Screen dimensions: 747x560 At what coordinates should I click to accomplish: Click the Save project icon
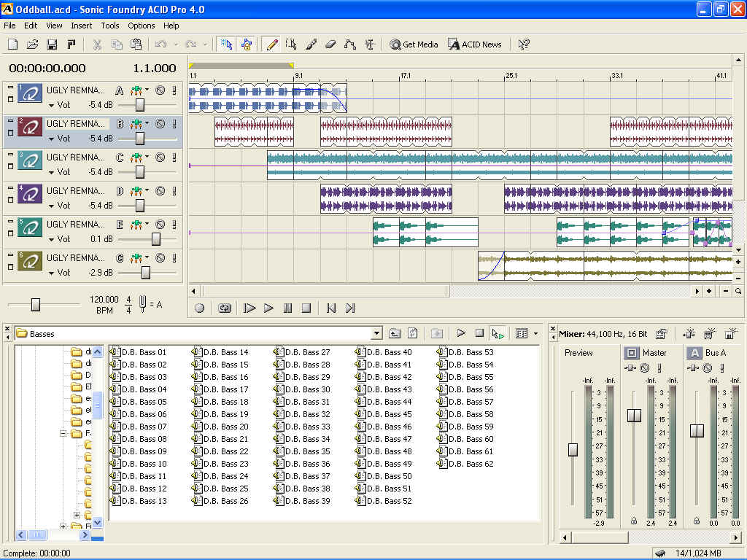(52, 44)
